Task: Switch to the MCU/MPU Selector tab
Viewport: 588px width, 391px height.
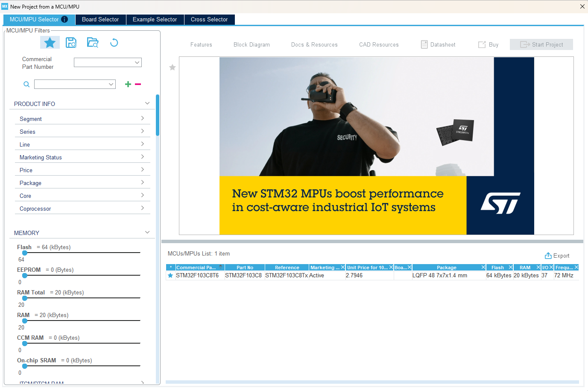Action: pyautogui.click(x=39, y=19)
